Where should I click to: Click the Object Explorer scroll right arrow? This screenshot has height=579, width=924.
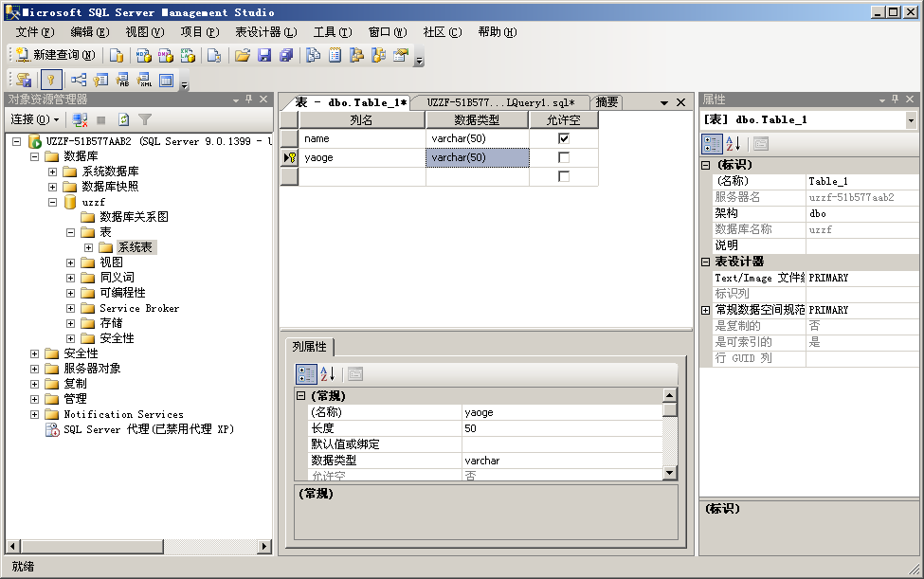tap(264, 547)
